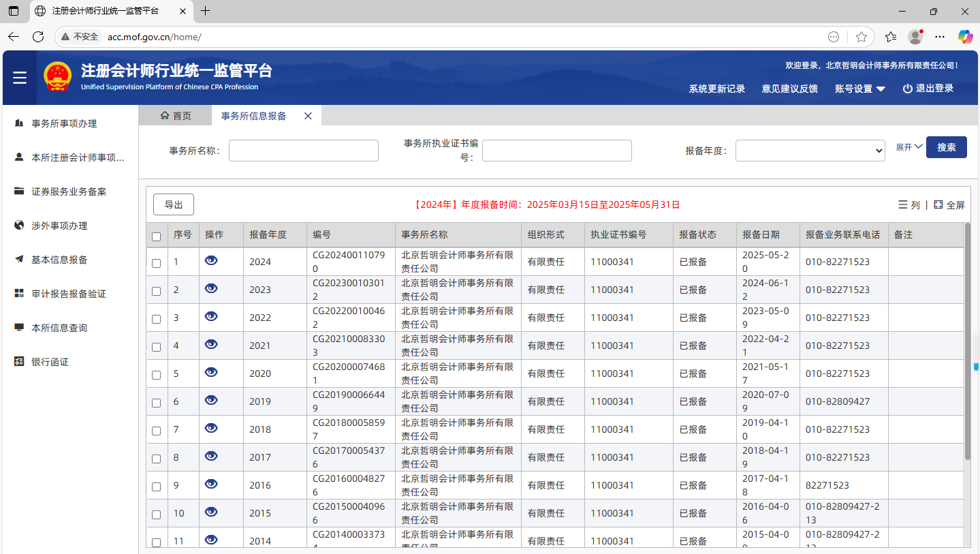Click the 导出 export button

174,204
